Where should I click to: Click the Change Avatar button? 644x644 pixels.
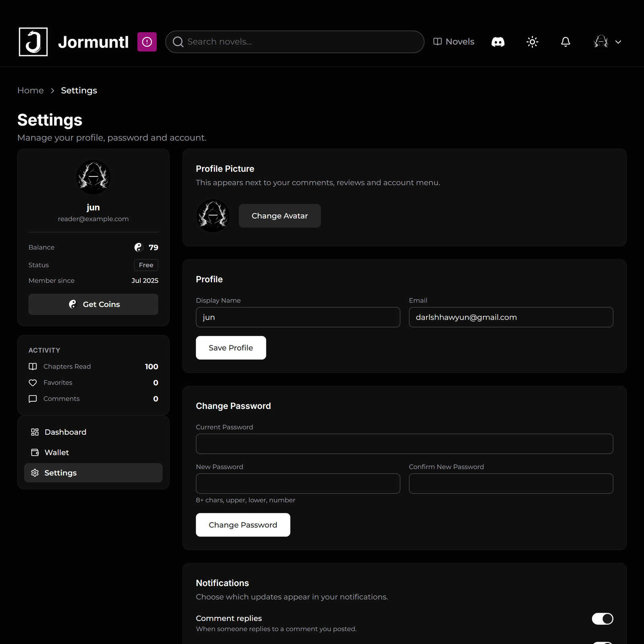[280, 216]
